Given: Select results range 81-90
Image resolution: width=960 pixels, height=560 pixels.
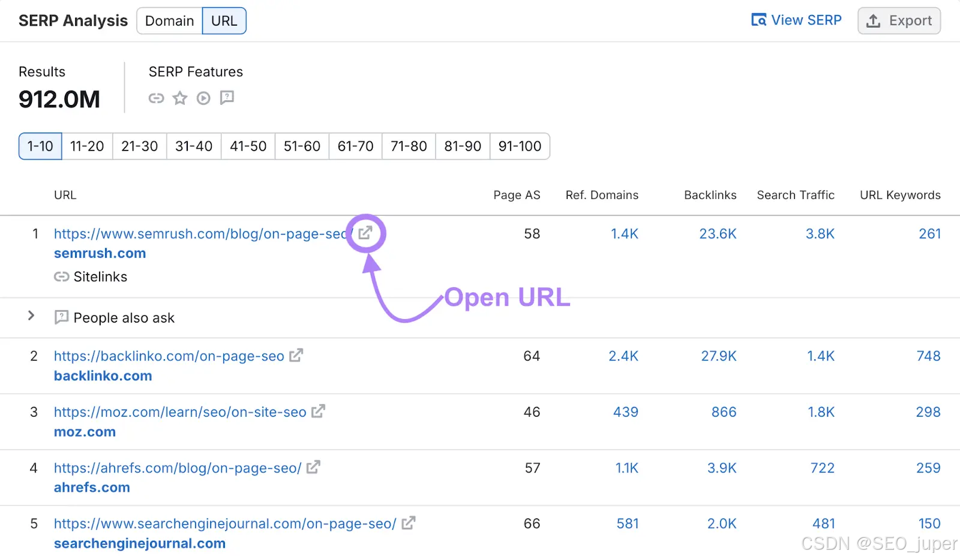Looking at the screenshot, I should click(x=463, y=146).
